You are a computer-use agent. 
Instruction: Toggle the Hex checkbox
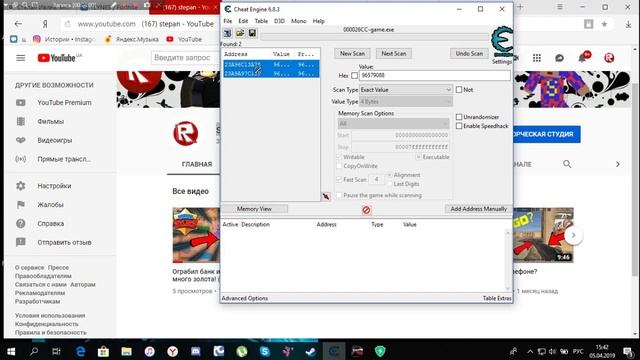pos(354,76)
